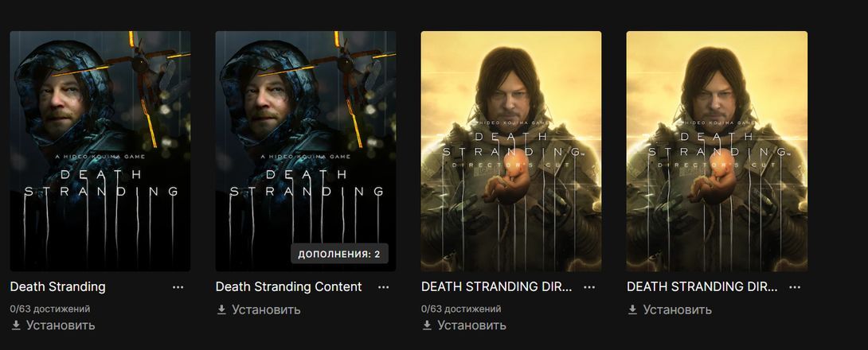Screen dimensions: 868x350
Task: Open the Director's Cut cover above 0/63 достижений
Action: click(511, 151)
